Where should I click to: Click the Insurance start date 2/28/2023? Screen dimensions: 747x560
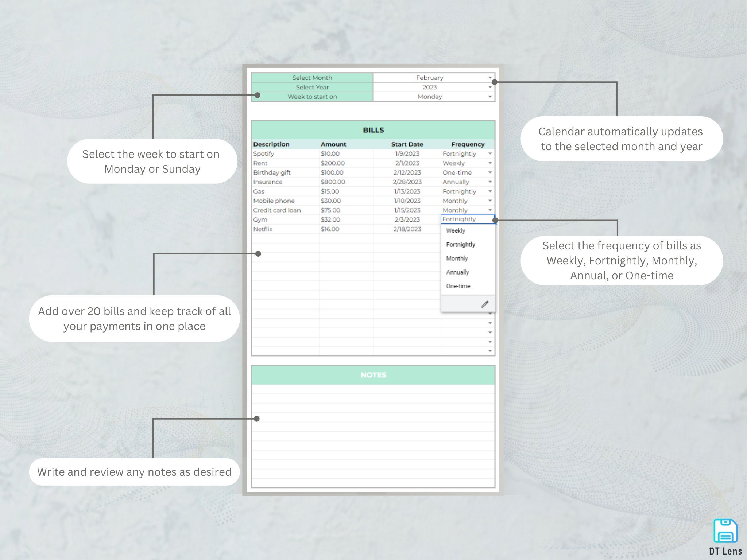point(407,182)
